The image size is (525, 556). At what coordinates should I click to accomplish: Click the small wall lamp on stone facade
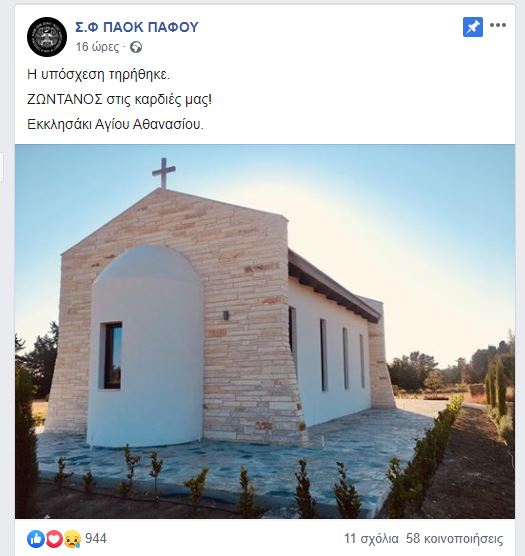coord(226,315)
